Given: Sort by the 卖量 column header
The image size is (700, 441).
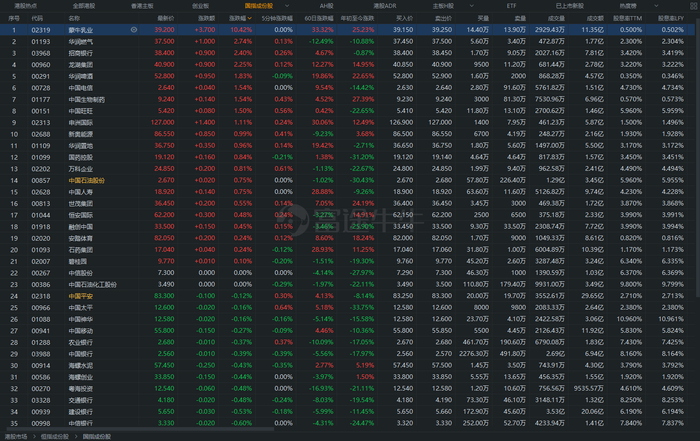Looking at the screenshot, I should click(x=520, y=18).
